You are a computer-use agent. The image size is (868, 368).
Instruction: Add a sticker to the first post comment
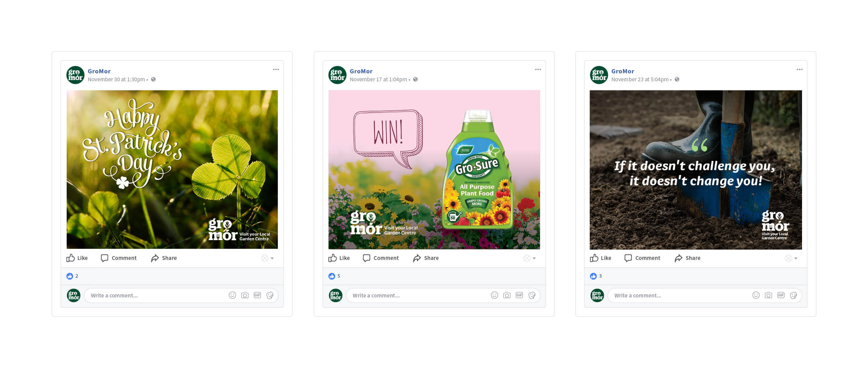pos(270,295)
